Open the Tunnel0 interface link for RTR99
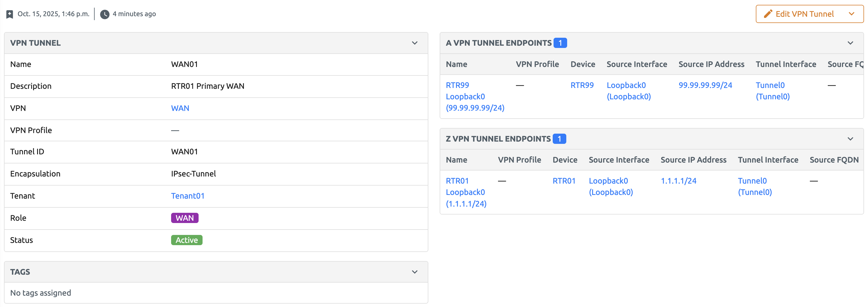Viewport: 868px width, 307px height. [x=770, y=85]
